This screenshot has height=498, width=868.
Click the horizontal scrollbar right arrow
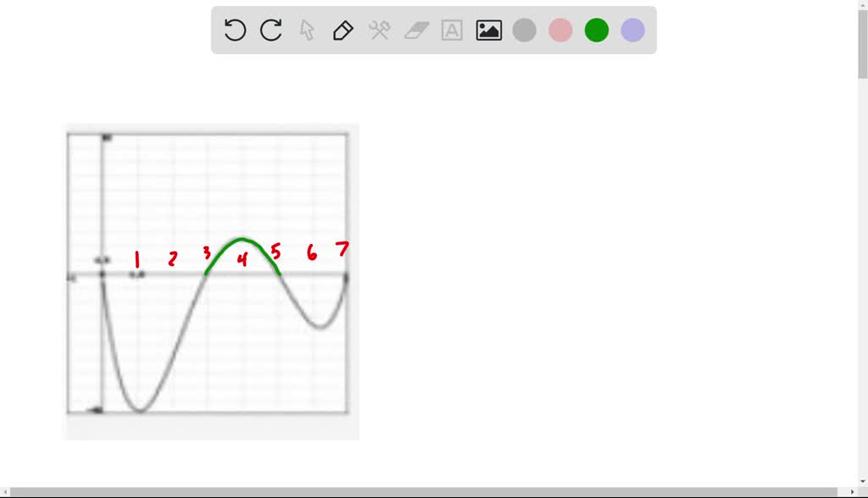point(850,491)
